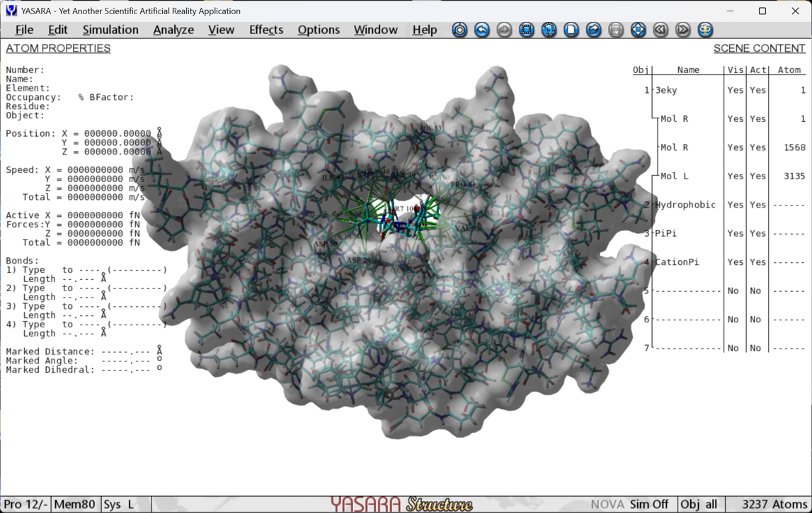This screenshot has width=812, height=513.
Task: Select Mol R with first atom 1568
Action: click(x=674, y=147)
